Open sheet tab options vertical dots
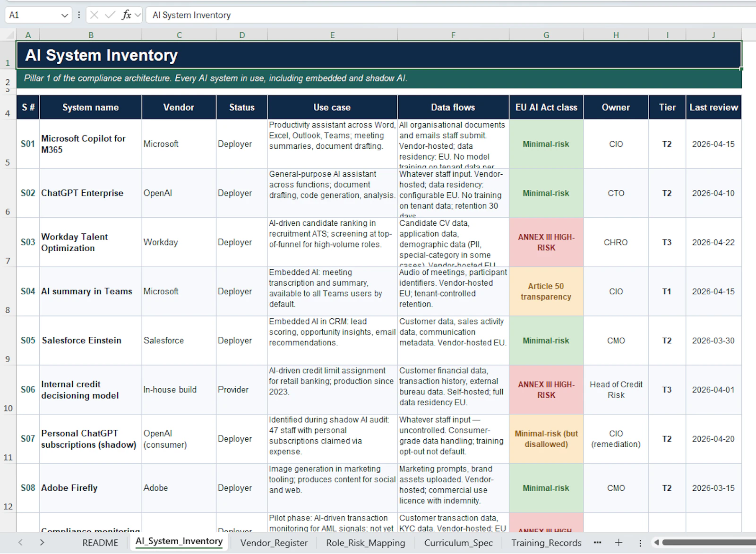 (640, 543)
